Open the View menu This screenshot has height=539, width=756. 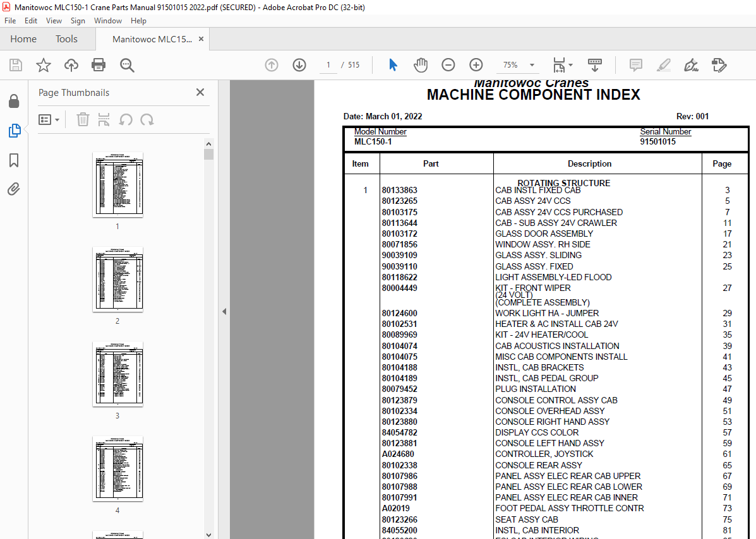click(54, 21)
